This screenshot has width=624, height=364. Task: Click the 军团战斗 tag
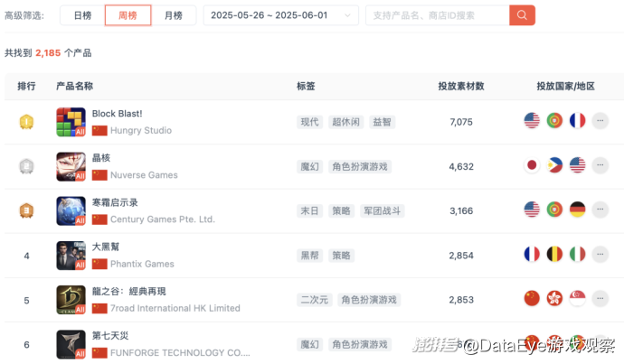tap(382, 211)
